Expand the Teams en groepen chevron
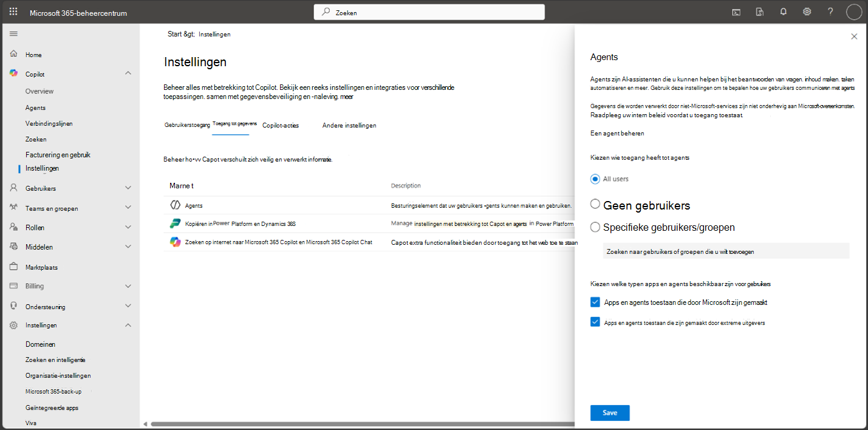Viewport: 868px width, 430px height. 128,208
